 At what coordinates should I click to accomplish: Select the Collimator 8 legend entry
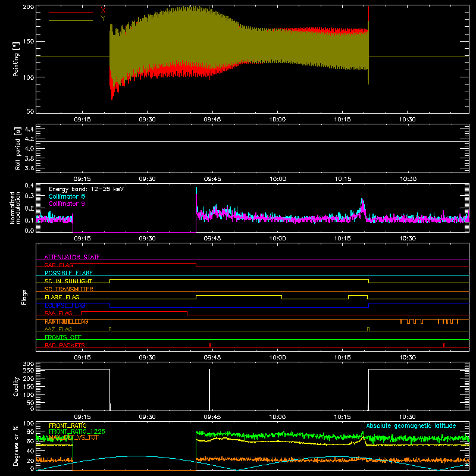click(67, 196)
